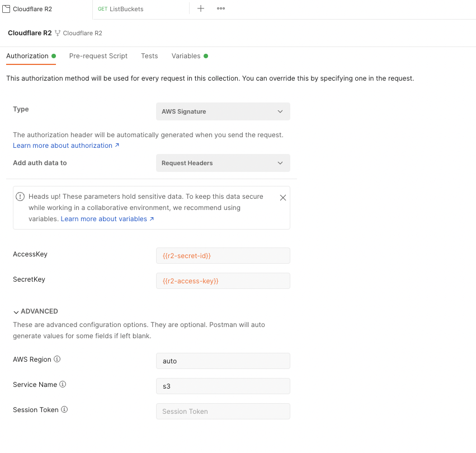Open the authorization Type dropdown
This screenshot has width=476, height=453.
pos(223,111)
